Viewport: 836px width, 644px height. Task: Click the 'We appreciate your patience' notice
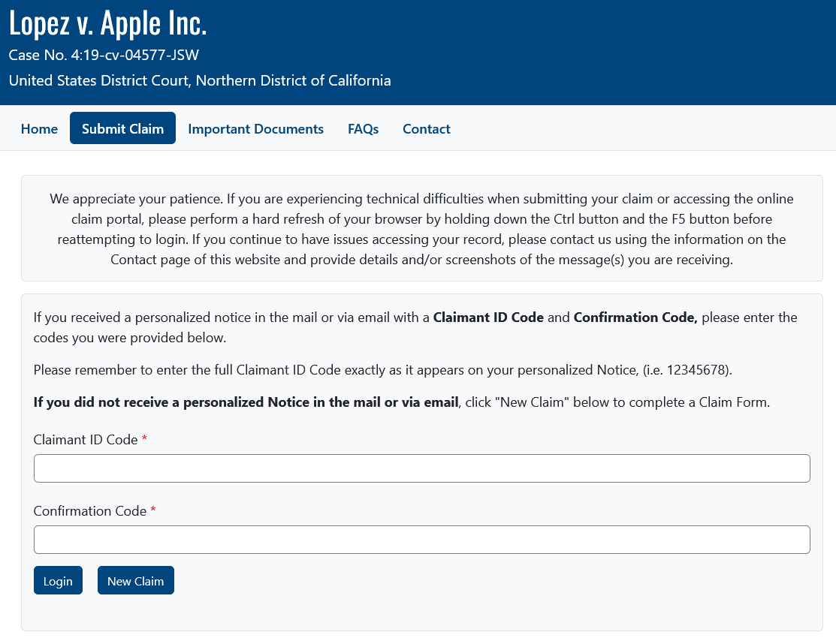click(421, 229)
